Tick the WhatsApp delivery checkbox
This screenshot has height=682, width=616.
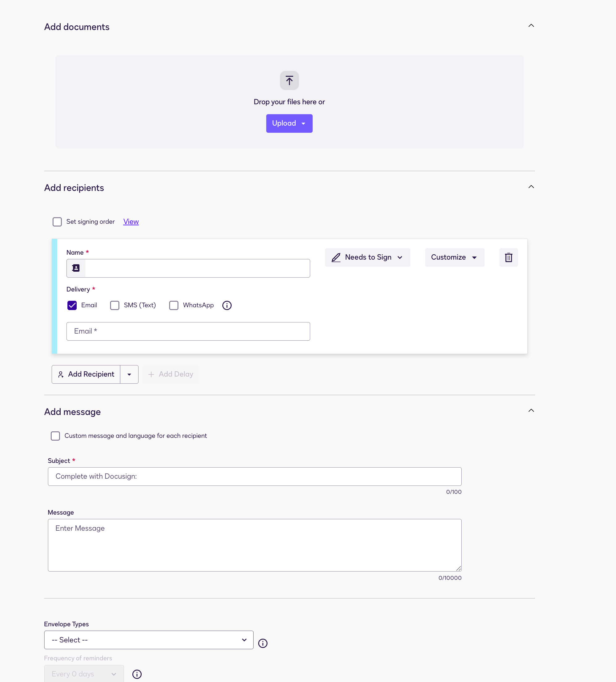174,305
